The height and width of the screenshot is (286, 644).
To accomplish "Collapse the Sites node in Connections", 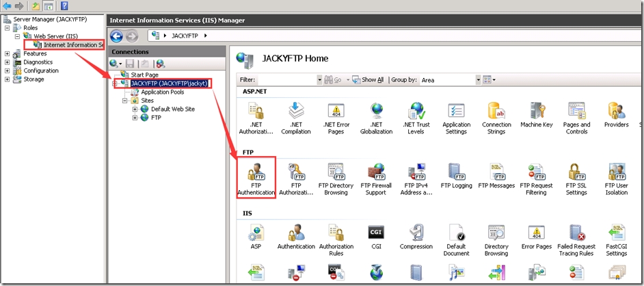I will click(124, 101).
